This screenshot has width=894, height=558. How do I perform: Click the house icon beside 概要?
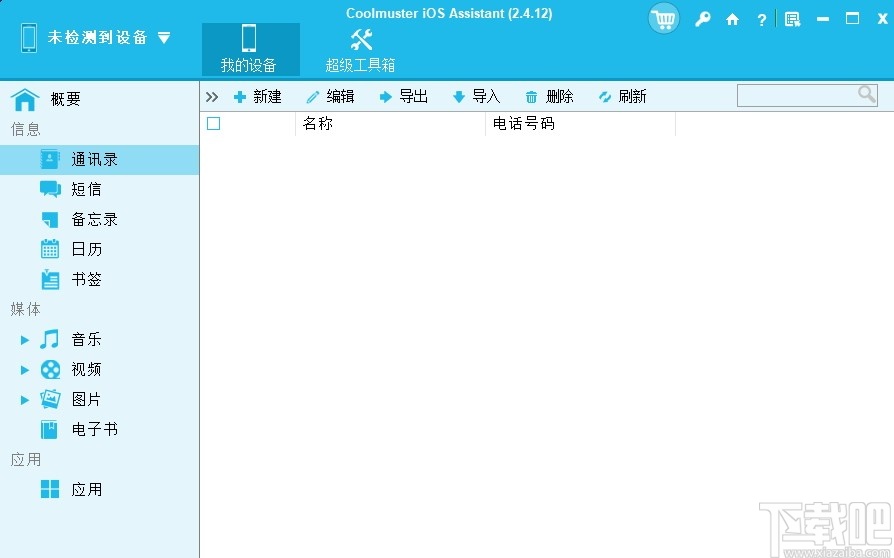[25, 100]
